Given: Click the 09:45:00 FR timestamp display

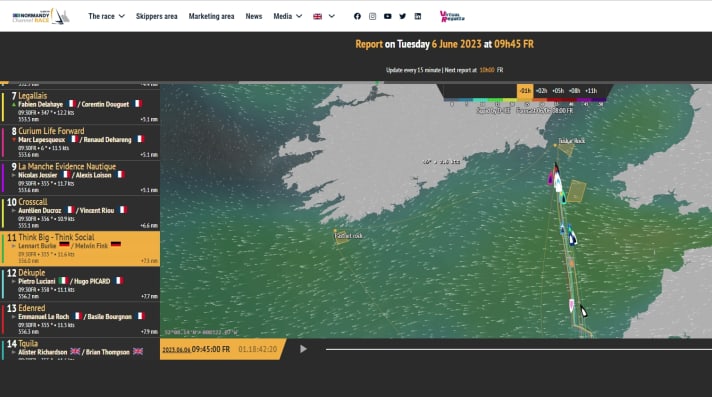Looking at the screenshot, I should point(211,349).
